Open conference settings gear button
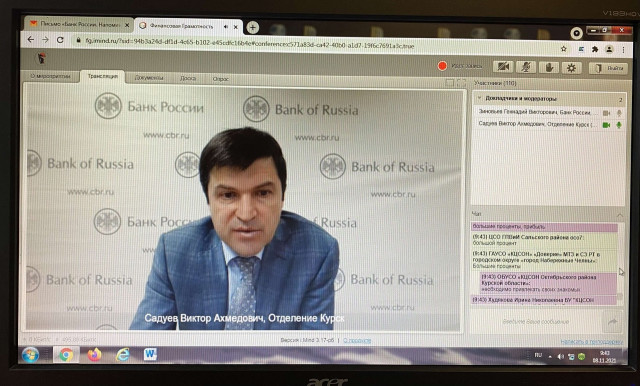This screenshot has height=386, width=640. click(x=571, y=68)
